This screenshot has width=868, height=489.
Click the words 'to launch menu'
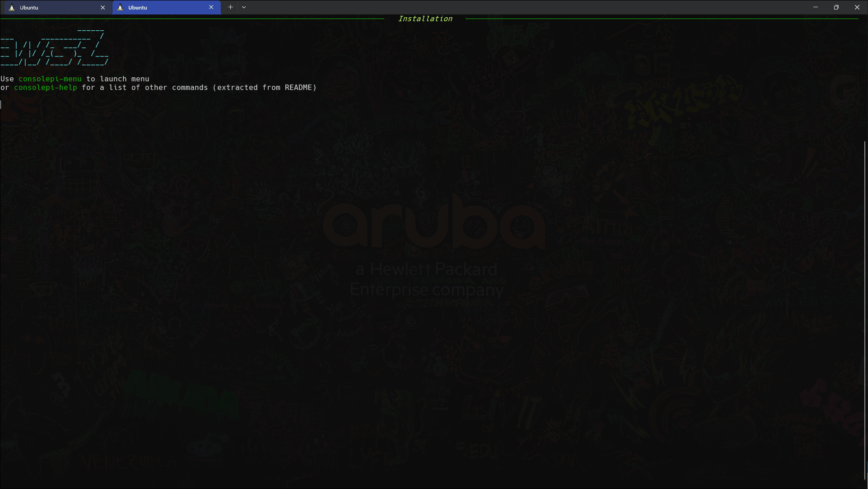click(x=117, y=79)
